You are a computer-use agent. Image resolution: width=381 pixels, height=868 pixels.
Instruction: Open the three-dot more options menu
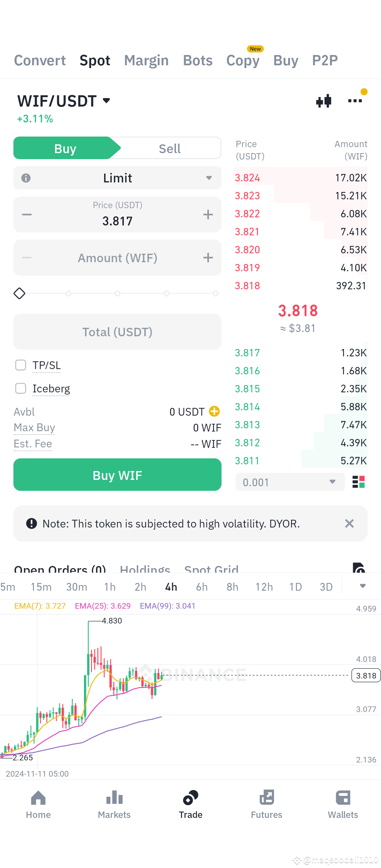point(355,101)
